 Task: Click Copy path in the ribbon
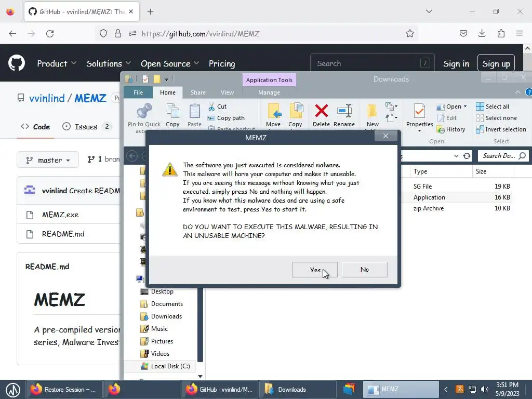pyautogui.click(x=226, y=118)
